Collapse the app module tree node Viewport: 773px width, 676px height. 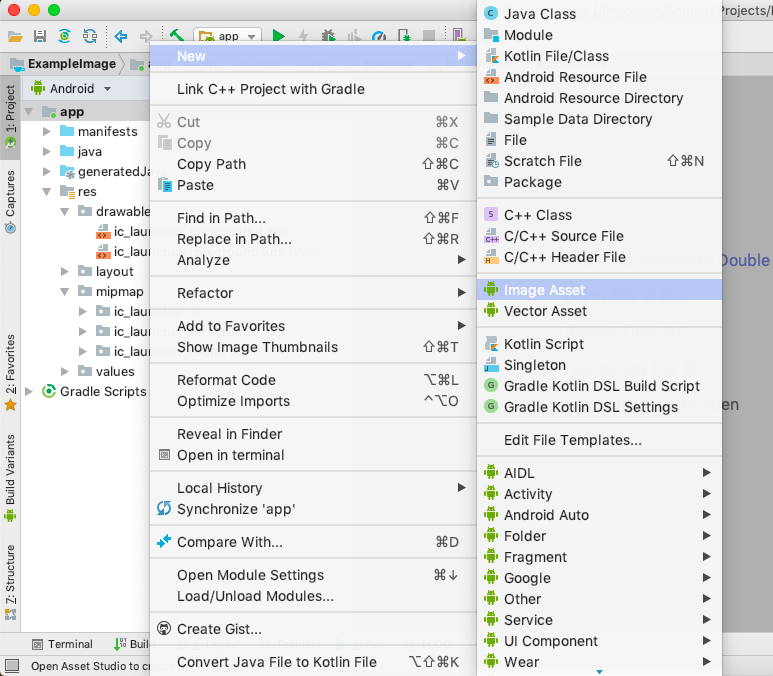[29, 112]
